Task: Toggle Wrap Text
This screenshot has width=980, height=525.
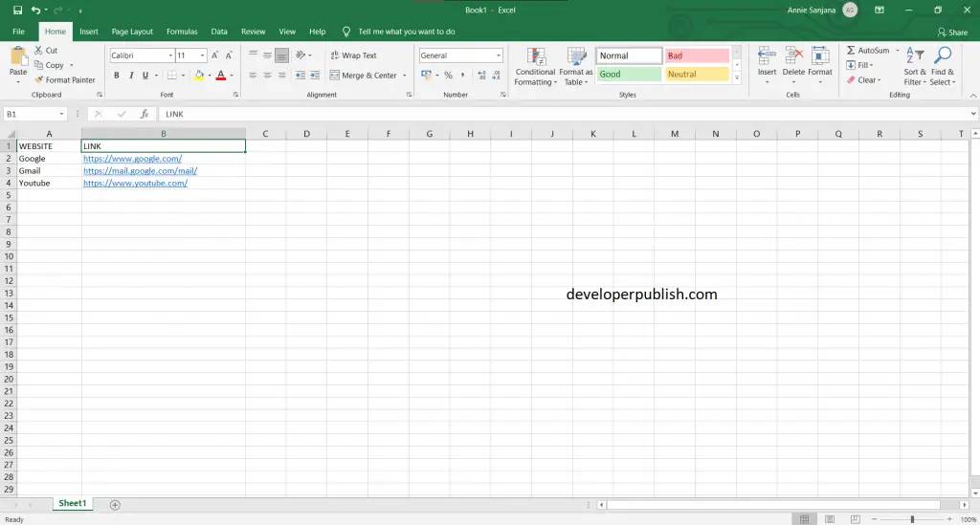Action: pyautogui.click(x=354, y=55)
